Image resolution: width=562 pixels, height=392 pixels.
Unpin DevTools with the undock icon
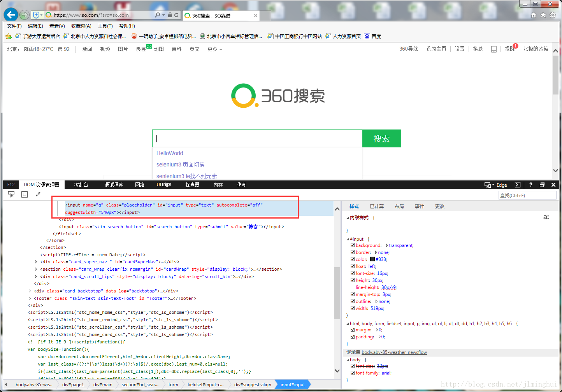tap(542, 185)
